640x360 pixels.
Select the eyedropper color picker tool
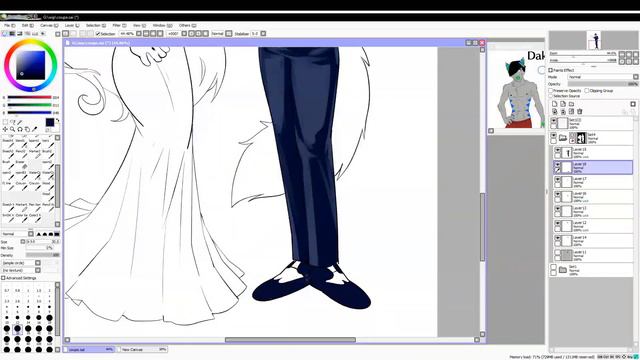click(x=34, y=129)
